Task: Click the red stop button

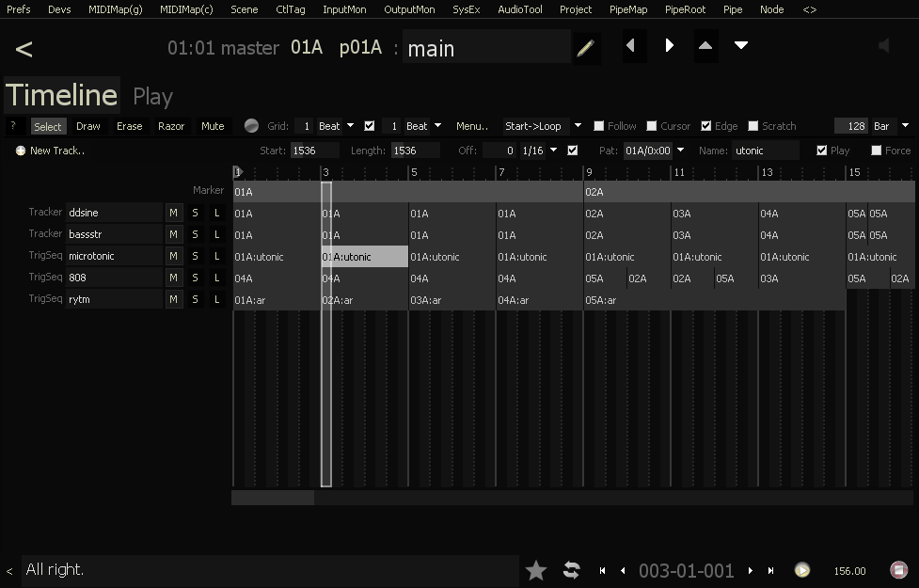Action: point(898,570)
